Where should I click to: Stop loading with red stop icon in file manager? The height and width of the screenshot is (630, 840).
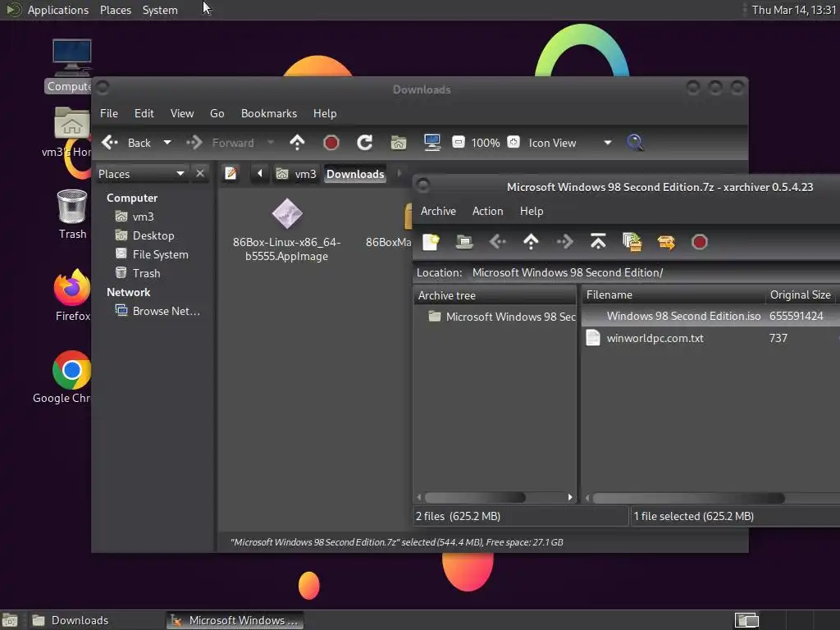click(x=331, y=143)
